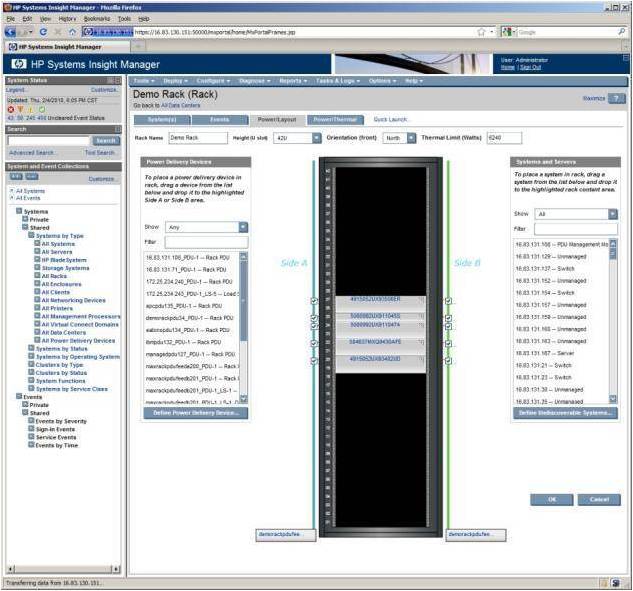The width and height of the screenshot is (633, 591).
Task: Open the Configure menu
Action: 213,81
